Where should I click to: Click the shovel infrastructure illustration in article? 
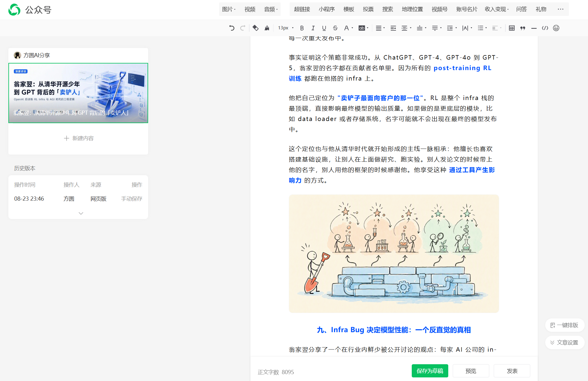(394, 254)
